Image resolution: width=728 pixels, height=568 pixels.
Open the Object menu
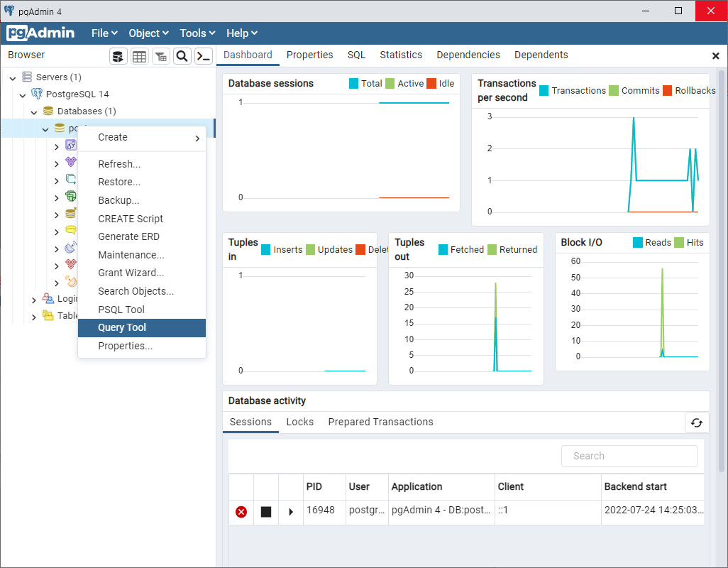[148, 33]
